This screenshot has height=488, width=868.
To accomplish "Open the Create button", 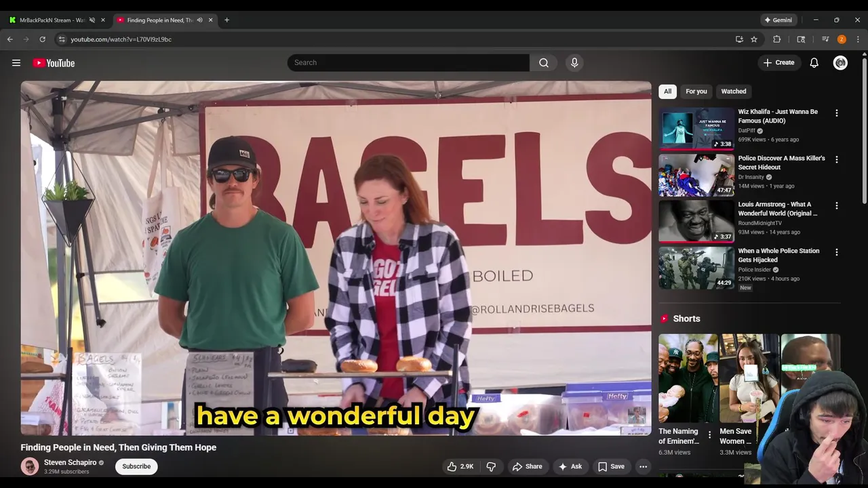I will 778,62.
